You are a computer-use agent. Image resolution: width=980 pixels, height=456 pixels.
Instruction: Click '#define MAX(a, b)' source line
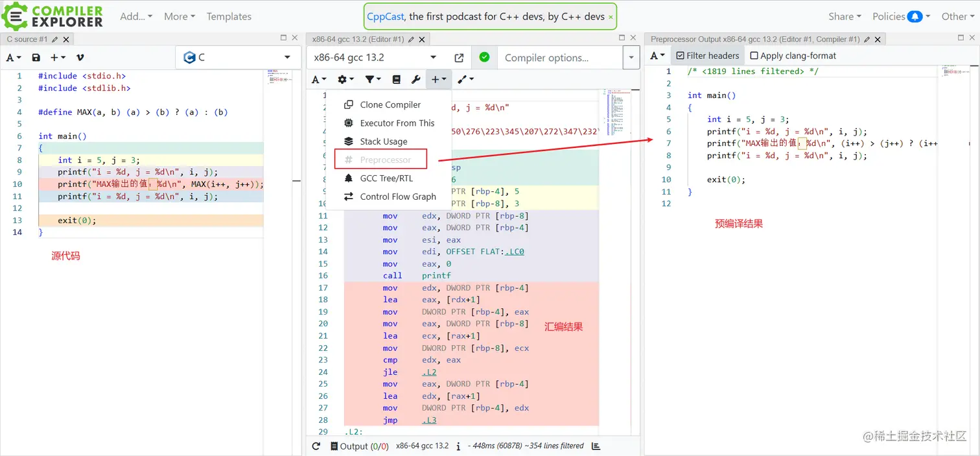pyautogui.click(x=133, y=112)
